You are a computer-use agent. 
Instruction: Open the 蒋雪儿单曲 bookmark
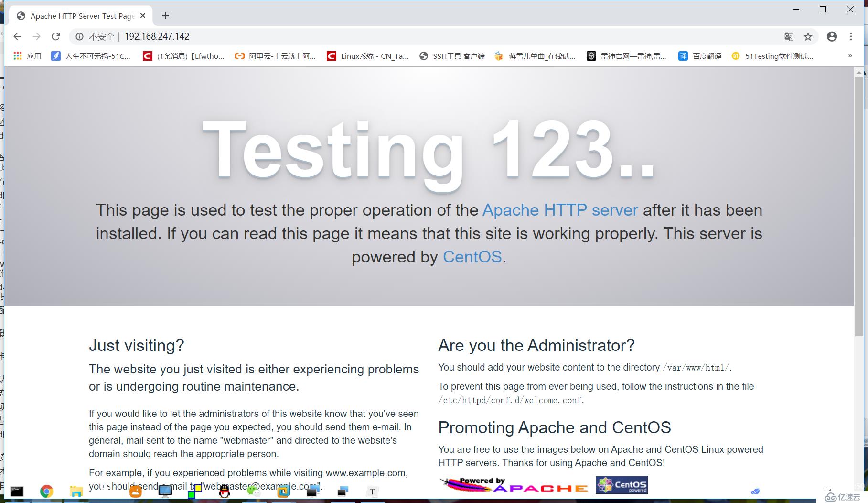[535, 56]
